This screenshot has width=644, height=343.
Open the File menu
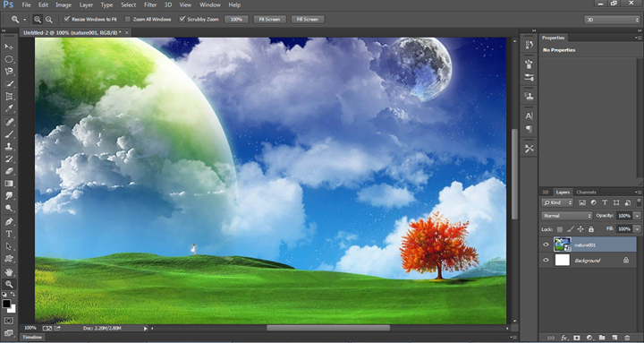point(26,5)
